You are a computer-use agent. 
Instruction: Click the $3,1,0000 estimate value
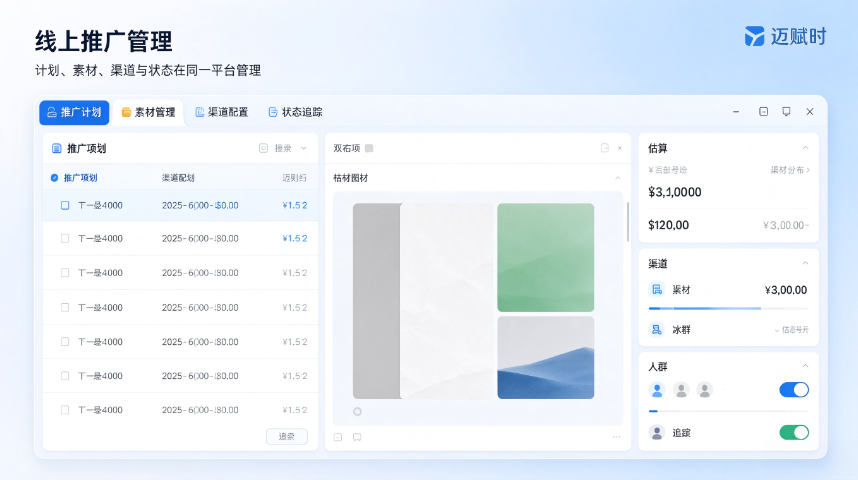point(675,192)
